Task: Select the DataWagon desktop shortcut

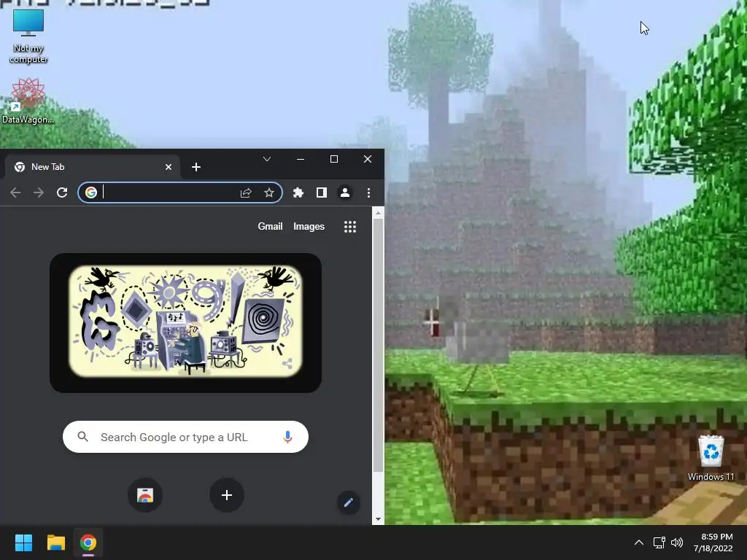Action: pos(28,101)
